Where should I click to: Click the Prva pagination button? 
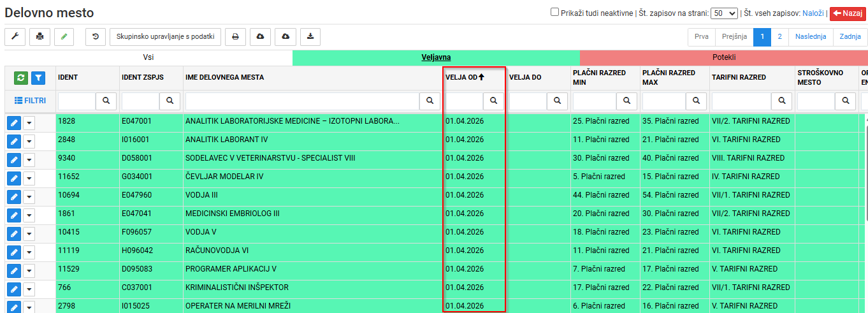tap(702, 37)
